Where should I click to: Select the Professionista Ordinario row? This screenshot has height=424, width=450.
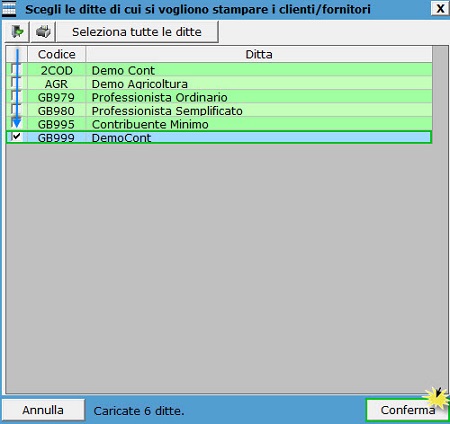point(219,97)
